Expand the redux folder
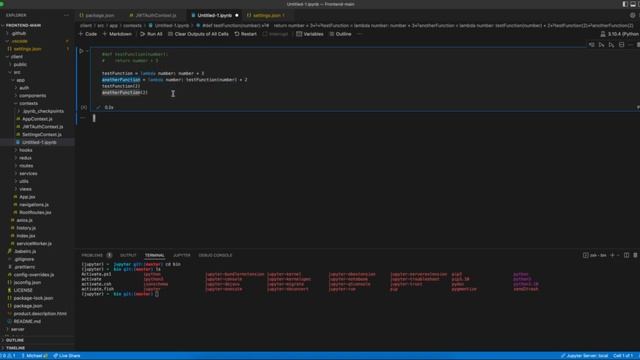640x360 pixels. [x=25, y=158]
